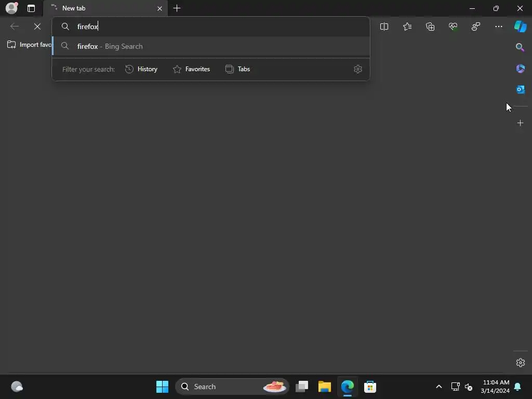
Task: Open the Windows Start menu
Action: coord(162,387)
